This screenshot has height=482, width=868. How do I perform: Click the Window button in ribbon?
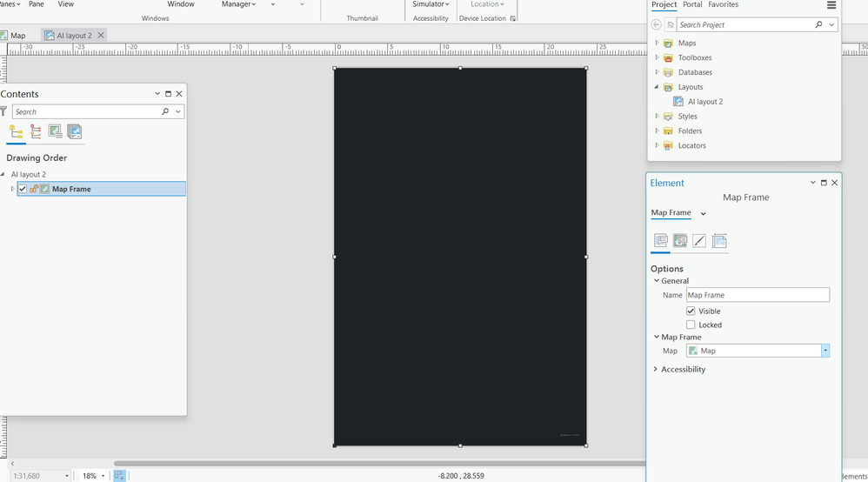[181, 3]
